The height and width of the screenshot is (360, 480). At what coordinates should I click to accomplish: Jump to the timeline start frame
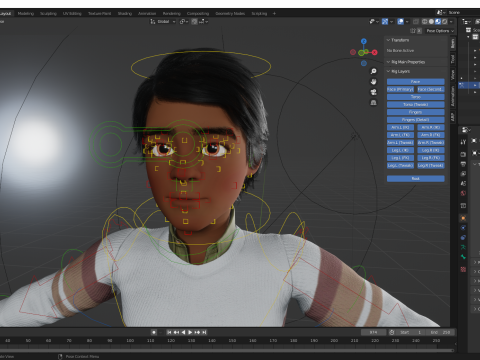[169, 332]
